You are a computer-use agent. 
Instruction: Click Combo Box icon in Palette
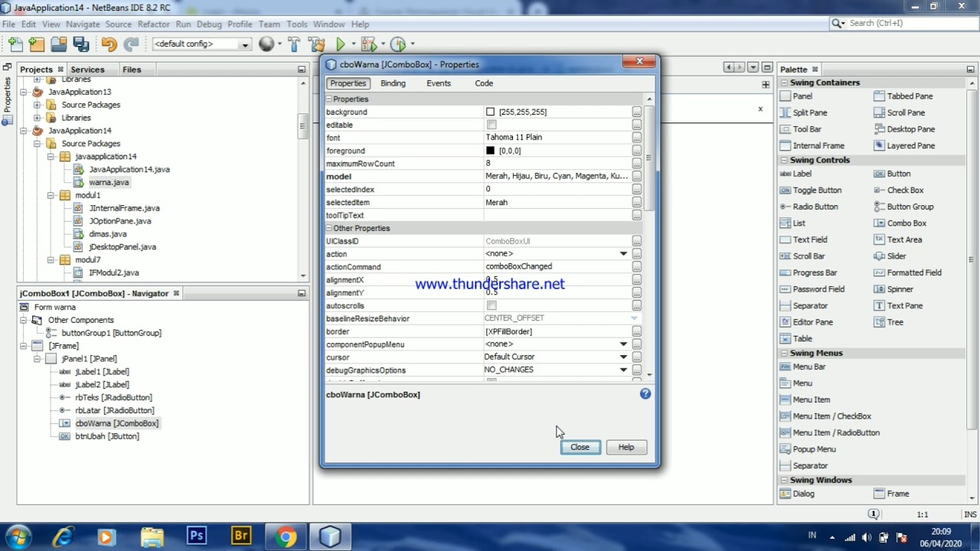[x=879, y=223]
